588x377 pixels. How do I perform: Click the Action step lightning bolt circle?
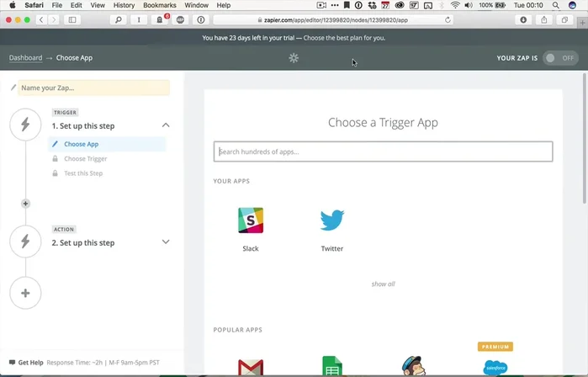coord(25,242)
